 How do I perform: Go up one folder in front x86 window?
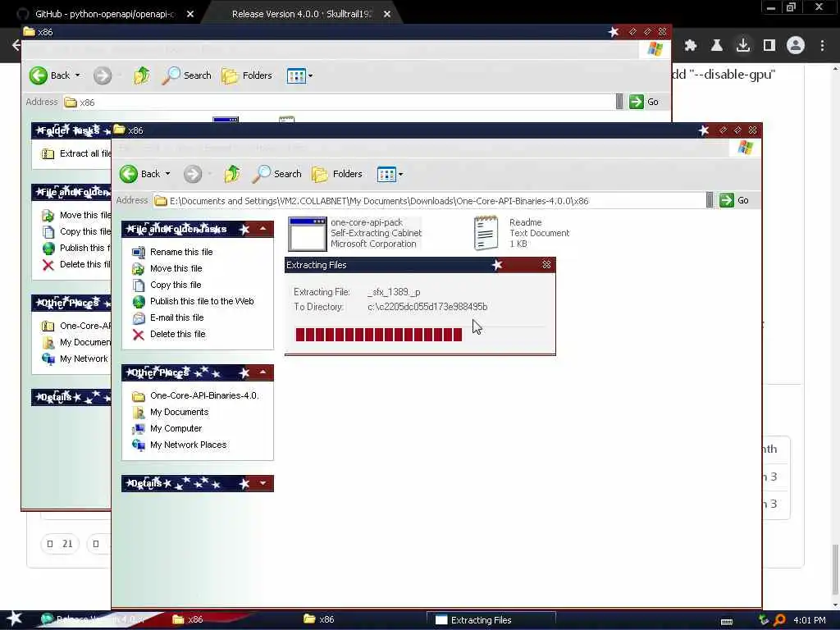232,174
